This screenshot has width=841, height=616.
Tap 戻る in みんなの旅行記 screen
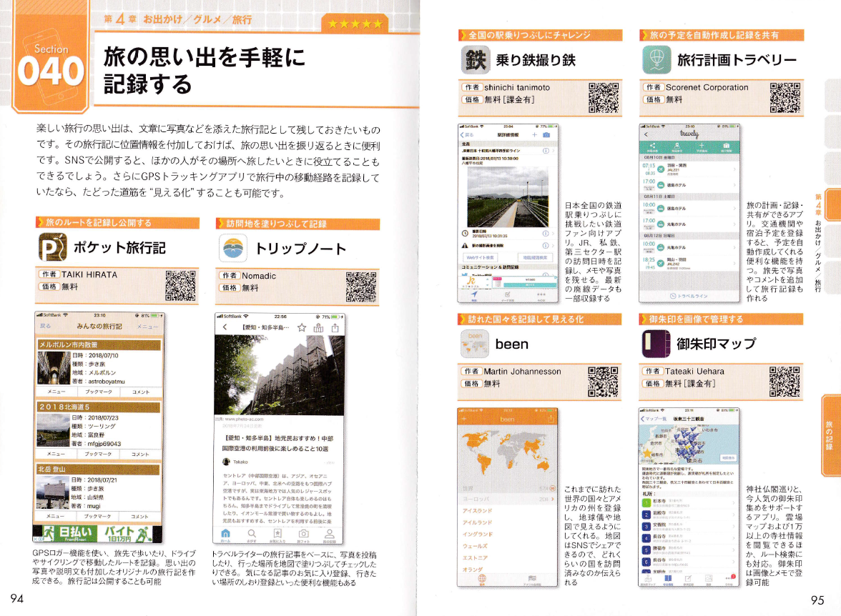[46, 326]
